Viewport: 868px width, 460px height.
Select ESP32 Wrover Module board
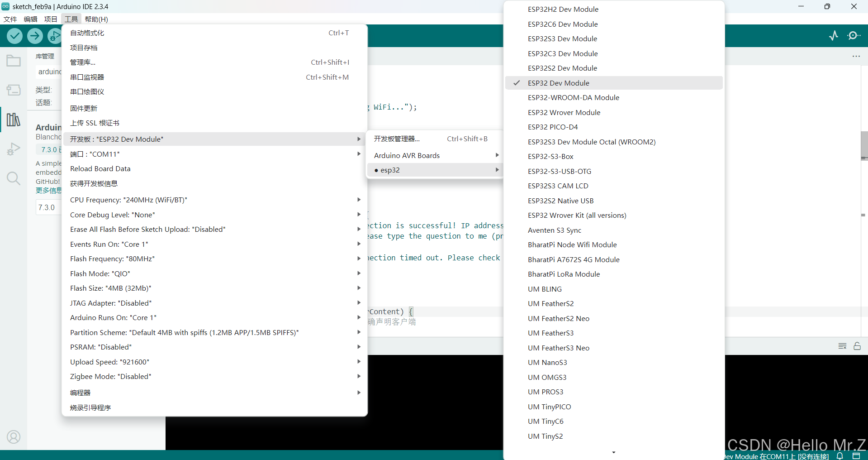pos(614,112)
